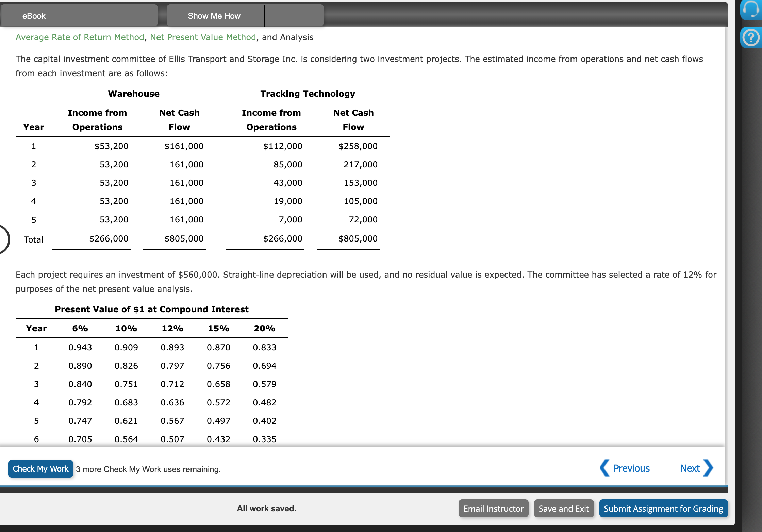Save and Exit the assignment

pos(563,509)
